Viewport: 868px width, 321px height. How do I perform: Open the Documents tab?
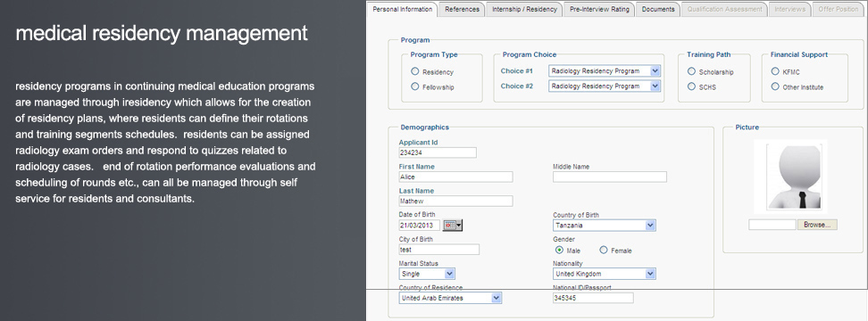coord(658,10)
